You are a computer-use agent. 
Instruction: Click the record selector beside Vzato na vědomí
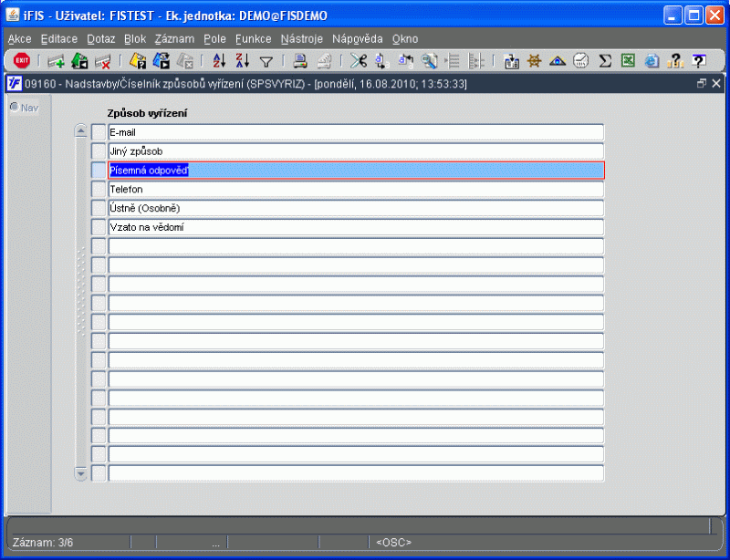(x=99, y=227)
